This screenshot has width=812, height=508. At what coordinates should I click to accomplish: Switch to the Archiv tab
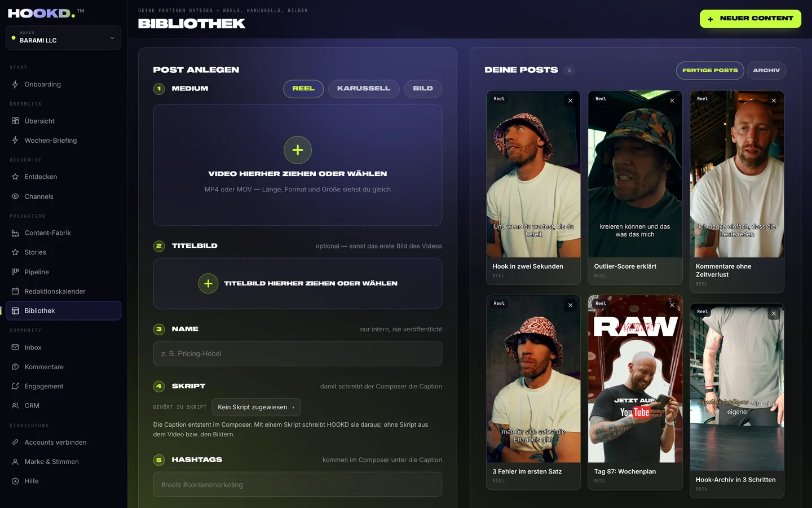click(766, 71)
